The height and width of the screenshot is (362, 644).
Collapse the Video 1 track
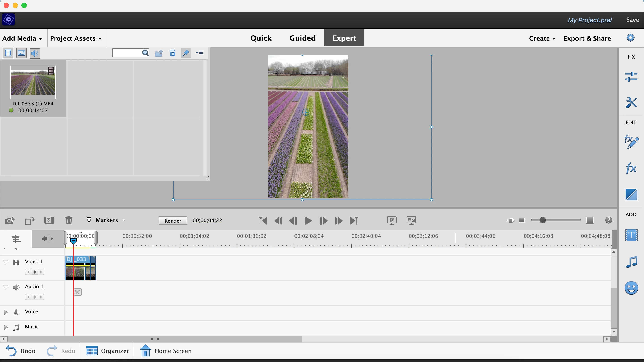pos(6,262)
